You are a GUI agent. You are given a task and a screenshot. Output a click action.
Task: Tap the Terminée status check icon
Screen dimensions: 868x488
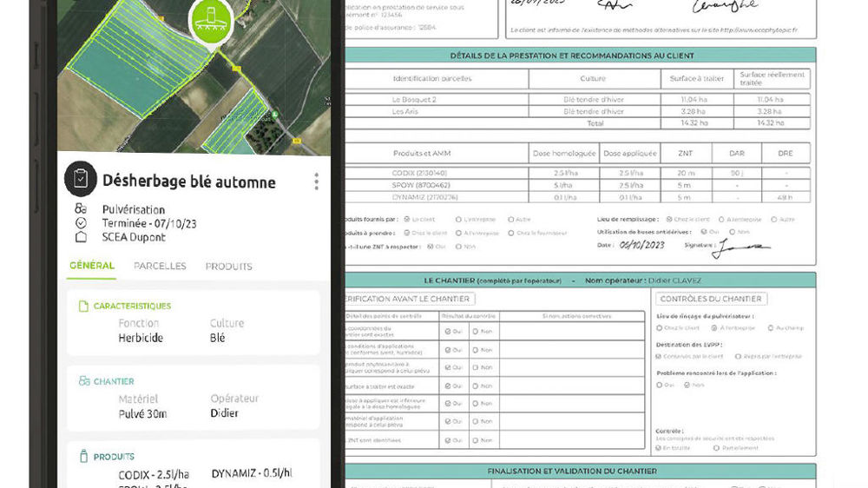81,223
